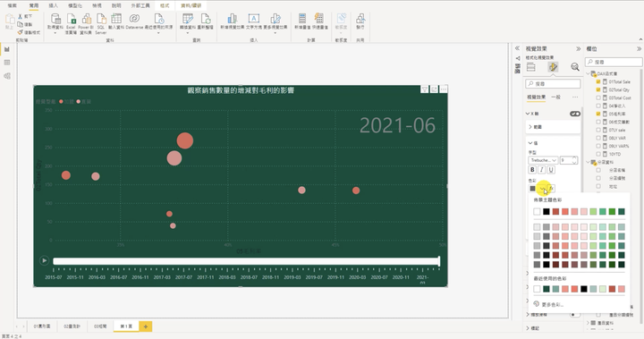Screen dimensions: 644x339
Task: Uncheck the 02Total Qty field
Action: tap(598, 89)
